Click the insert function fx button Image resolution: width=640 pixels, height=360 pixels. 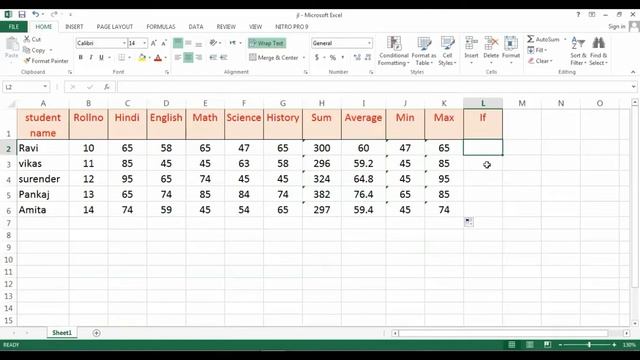click(107, 87)
